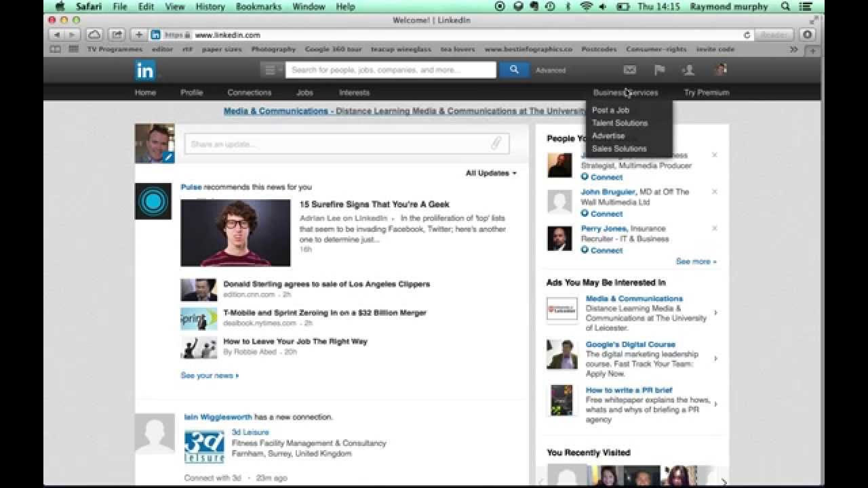Open the messages envelope icon

[x=629, y=69]
